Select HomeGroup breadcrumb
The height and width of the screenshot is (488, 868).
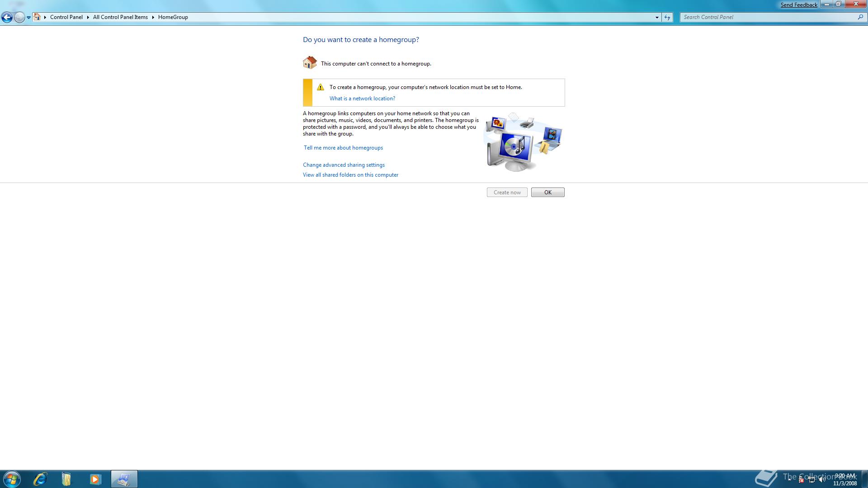(173, 17)
